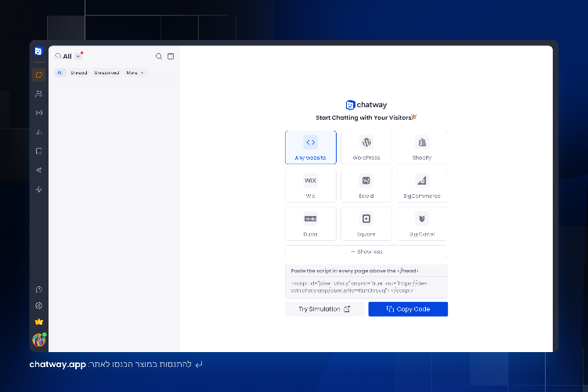Select the Ecwid platform card
588x392 pixels.
click(x=366, y=185)
